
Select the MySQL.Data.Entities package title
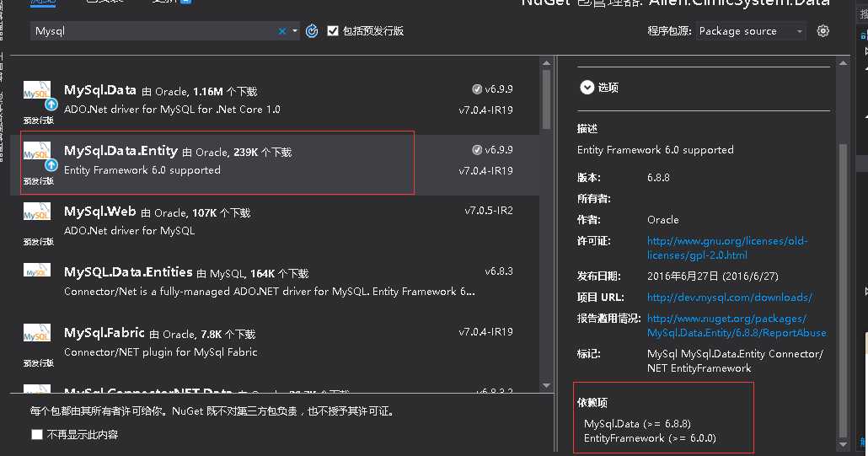point(128,272)
